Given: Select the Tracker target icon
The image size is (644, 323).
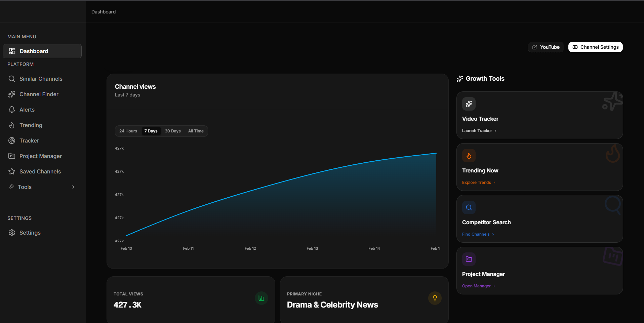Looking at the screenshot, I should [12, 140].
